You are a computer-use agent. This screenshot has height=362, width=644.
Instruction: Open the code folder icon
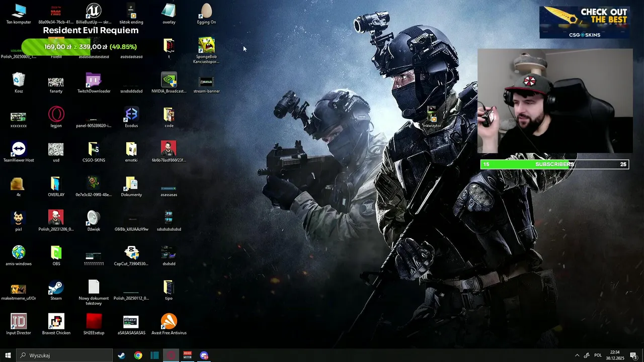[169, 117]
